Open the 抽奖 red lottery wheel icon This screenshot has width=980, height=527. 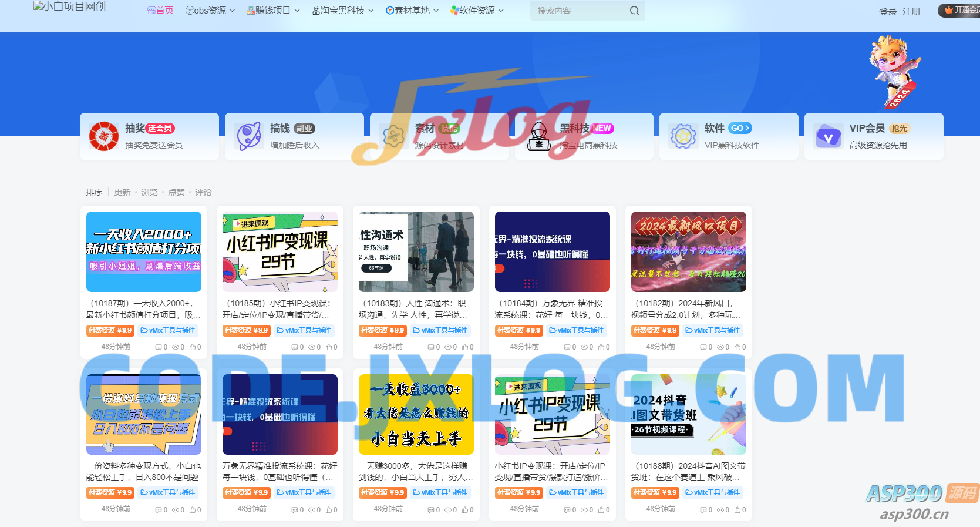pos(104,136)
